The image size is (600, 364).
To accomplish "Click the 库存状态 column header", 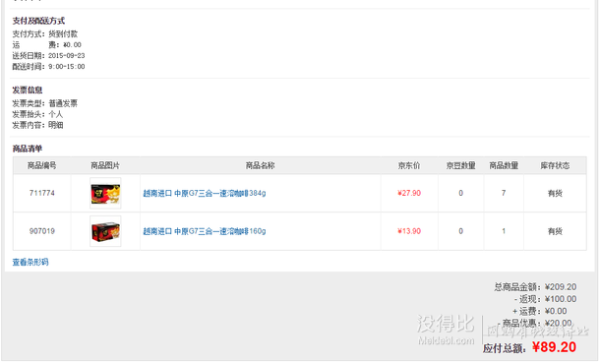I will [x=555, y=165].
